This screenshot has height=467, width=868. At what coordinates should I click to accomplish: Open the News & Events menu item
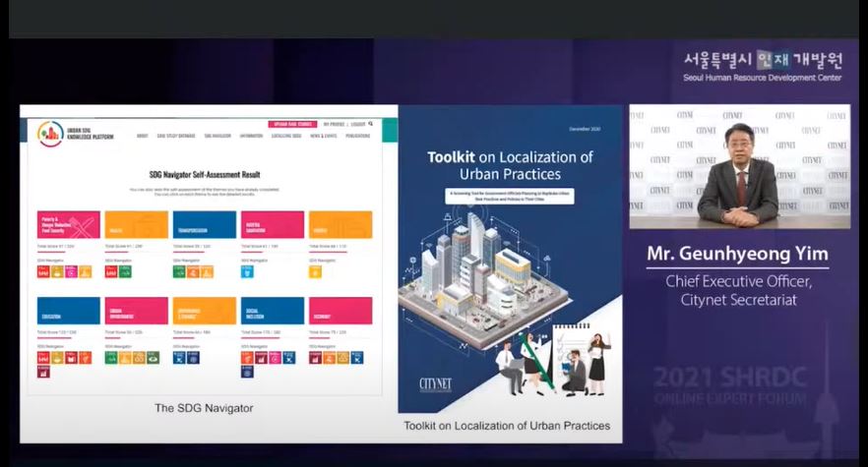(323, 136)
